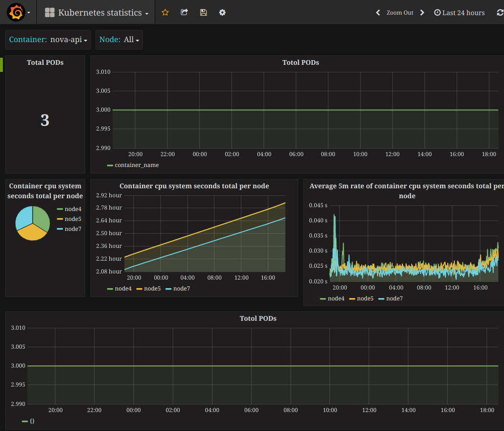Open the Grafana logo main menu

point(16,12)
